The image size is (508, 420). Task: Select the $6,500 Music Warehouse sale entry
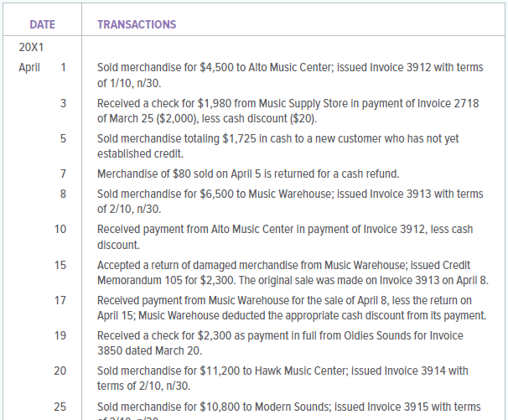tap(290, 201)
